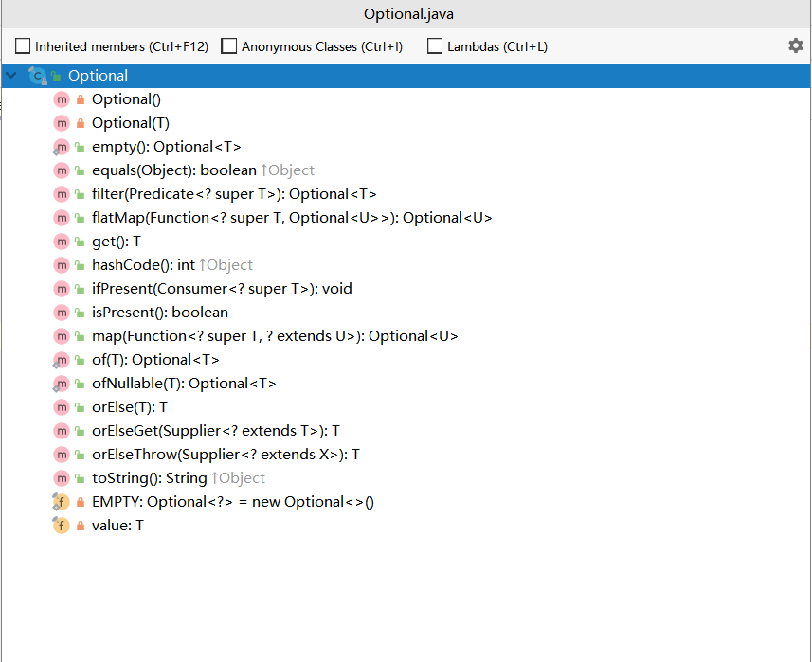Click method icon of flatMap

pos(62,218)
